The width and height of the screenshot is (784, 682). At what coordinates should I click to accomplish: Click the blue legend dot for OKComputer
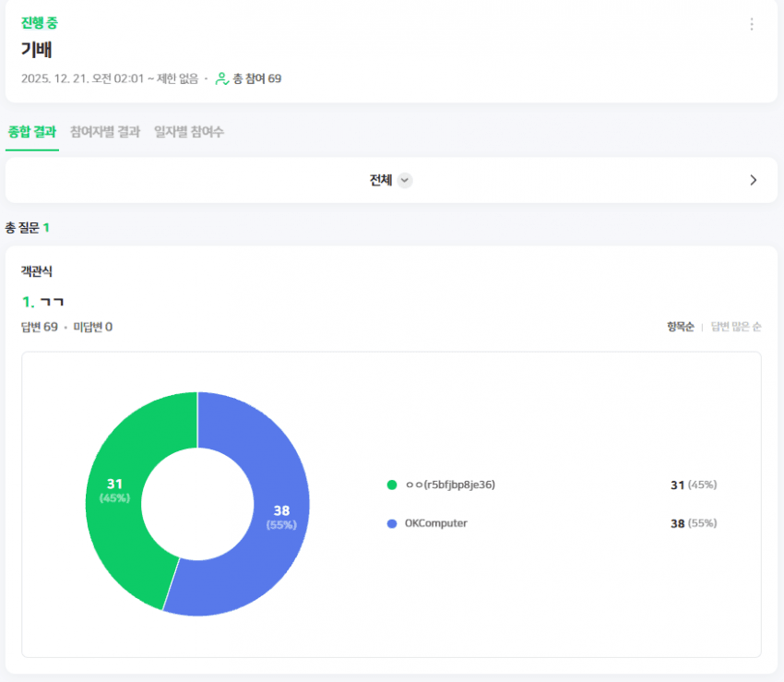[392, 523]
